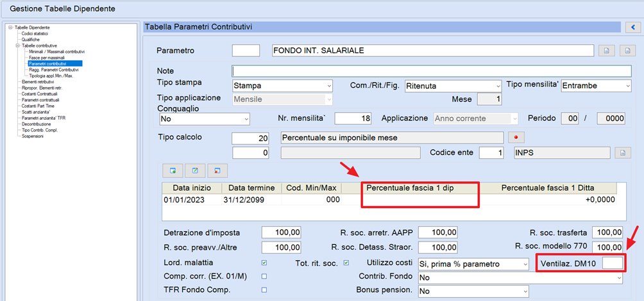Open the Com./Rit./Fig. dropdown showing Ritenuta

(453, 86)
